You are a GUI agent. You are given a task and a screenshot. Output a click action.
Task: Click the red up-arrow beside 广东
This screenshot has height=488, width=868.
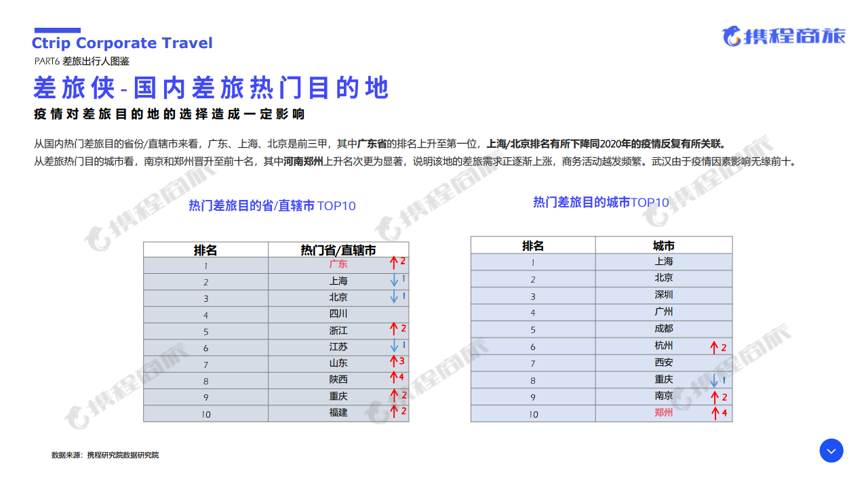(x=393, y=263)
